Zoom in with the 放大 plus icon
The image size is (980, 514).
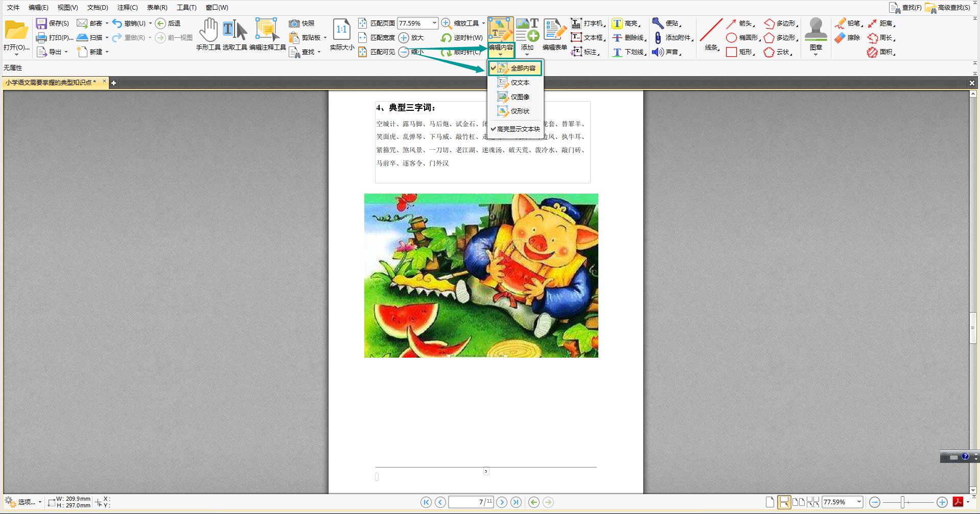(404, 38)
